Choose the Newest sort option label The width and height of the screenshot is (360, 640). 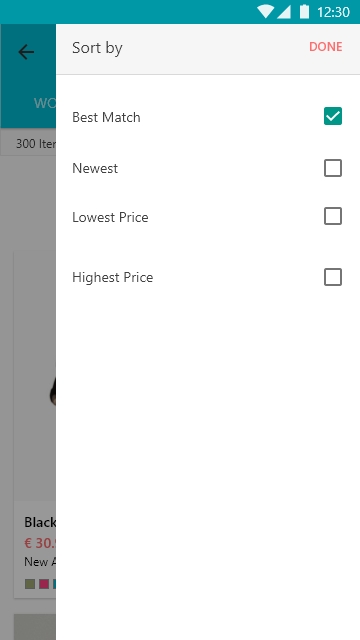point(95,169)
